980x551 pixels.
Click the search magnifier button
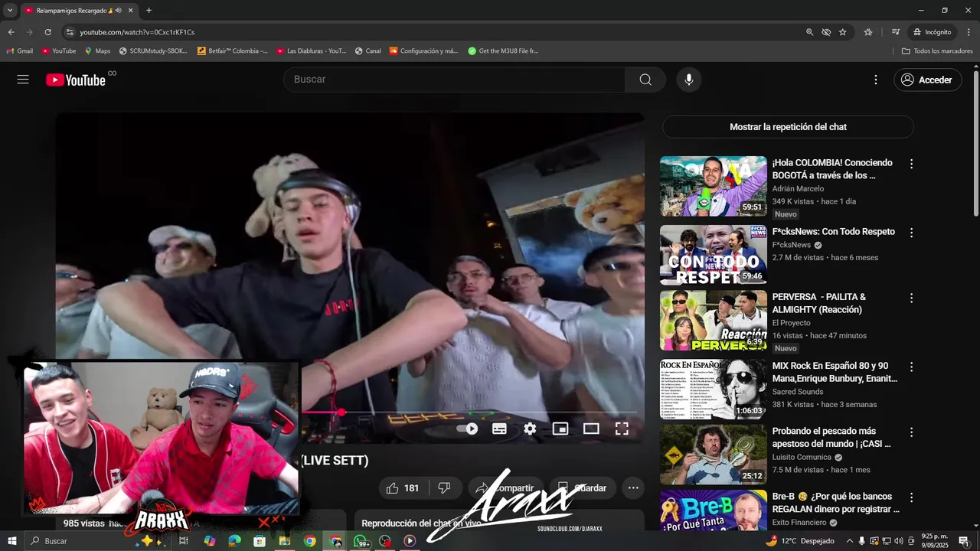[x=645, y=80]
